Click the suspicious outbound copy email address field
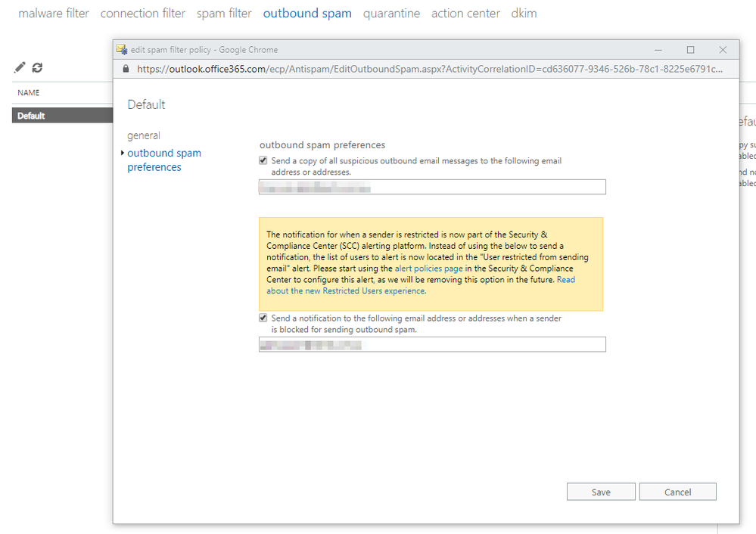This screenshot has height=534, width=756. click(x=432, y=187)
